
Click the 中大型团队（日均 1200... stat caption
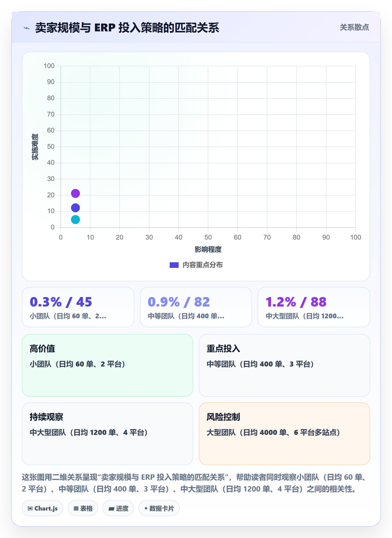(305, 316)
